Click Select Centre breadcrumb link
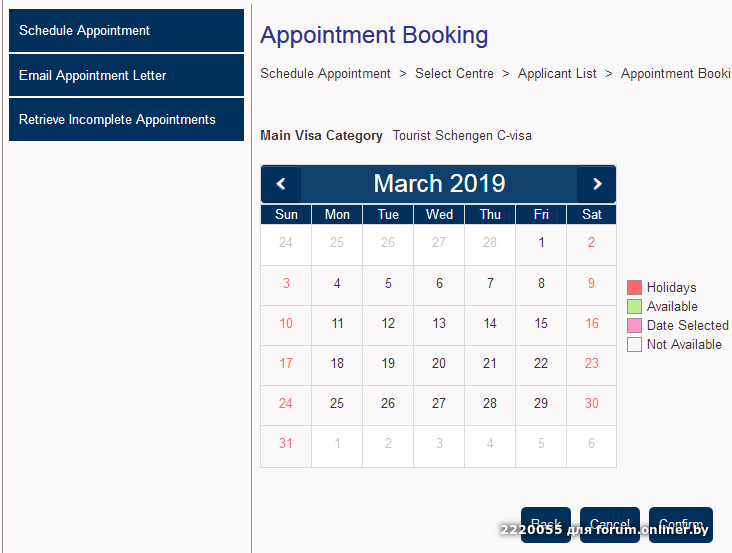 point(454,74)
